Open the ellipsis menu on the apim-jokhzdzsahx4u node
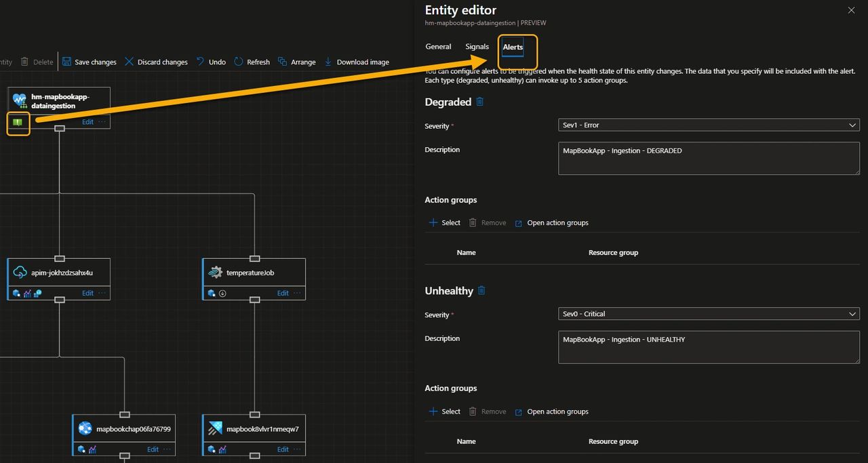Viewport: 868px width, 463px height. [x=102, y=293]
